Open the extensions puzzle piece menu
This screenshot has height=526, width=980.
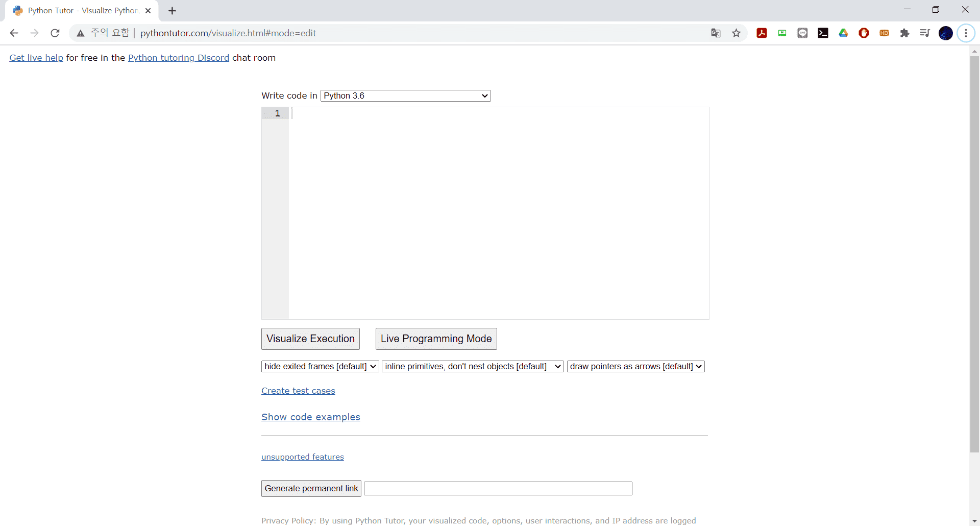tap(904, 33)
